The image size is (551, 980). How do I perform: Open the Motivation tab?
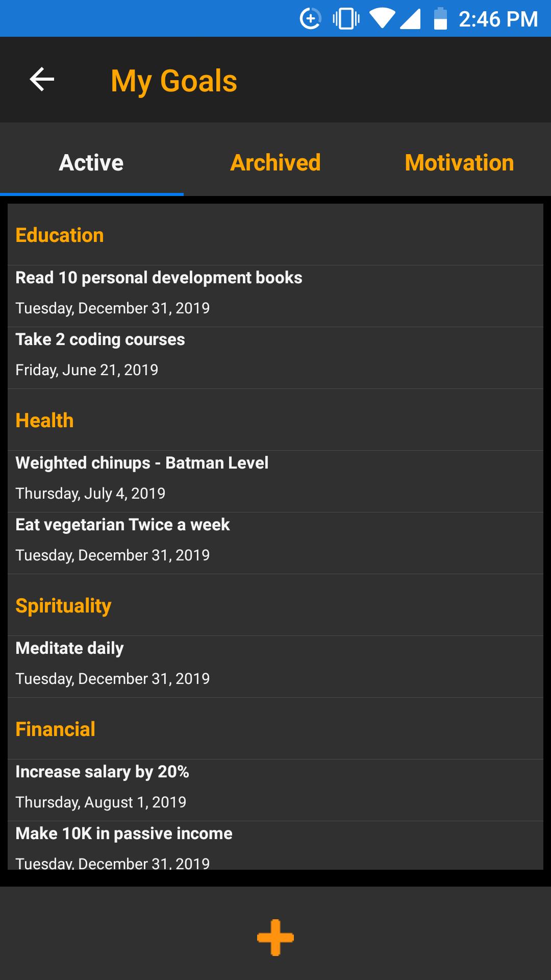(x=459, y=163)
